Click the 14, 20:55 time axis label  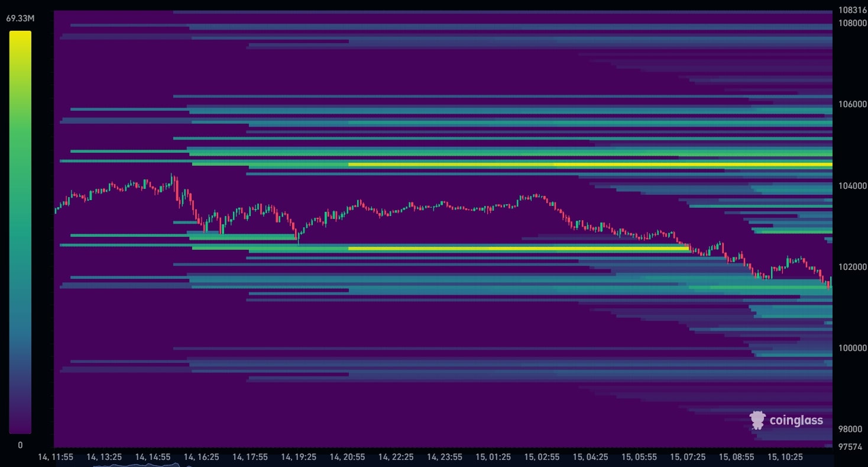(348, 457)
